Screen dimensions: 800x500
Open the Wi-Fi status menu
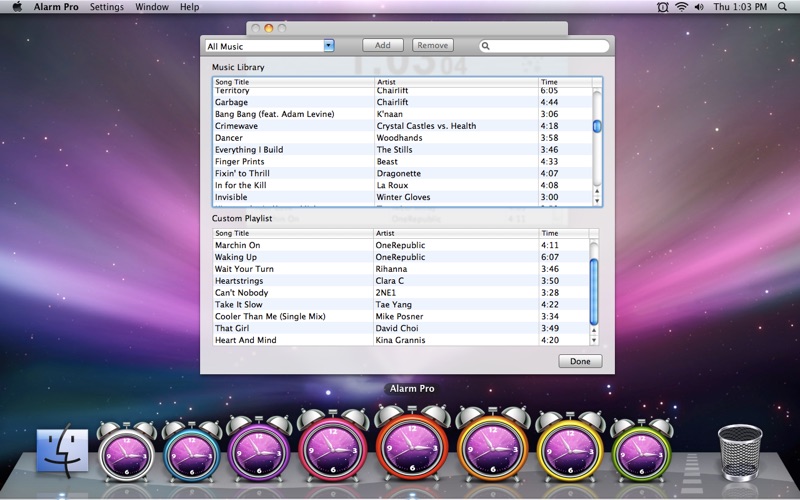click(682, 7)
